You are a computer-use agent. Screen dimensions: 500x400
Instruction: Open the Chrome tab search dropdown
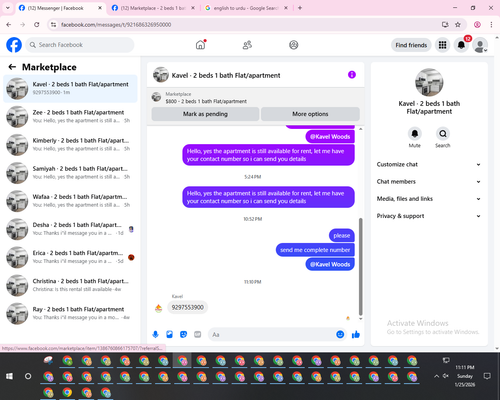pyautogui.click(x=8, y=8)
